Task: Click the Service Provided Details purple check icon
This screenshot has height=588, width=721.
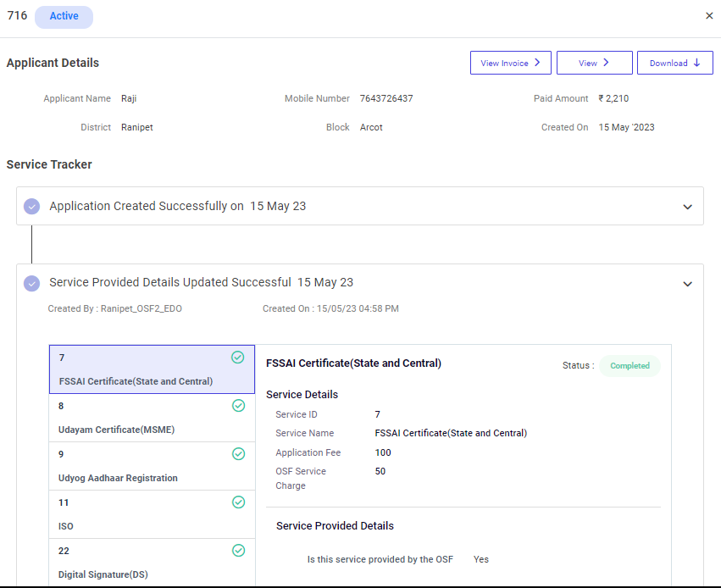Action: coord(31,283)
